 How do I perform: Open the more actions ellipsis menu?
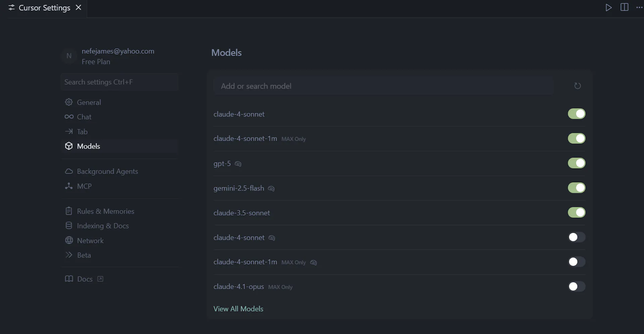pos(640,7)
